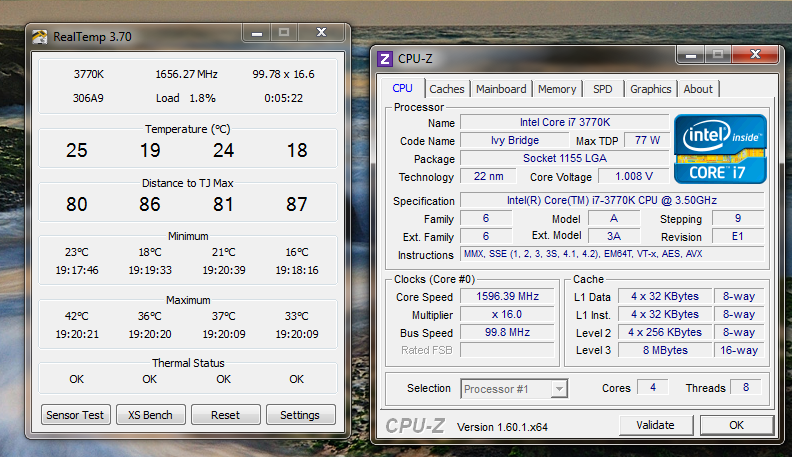Click the Package field Socket 1155 LGA
792x457 pixels.
tap(565, 159)
